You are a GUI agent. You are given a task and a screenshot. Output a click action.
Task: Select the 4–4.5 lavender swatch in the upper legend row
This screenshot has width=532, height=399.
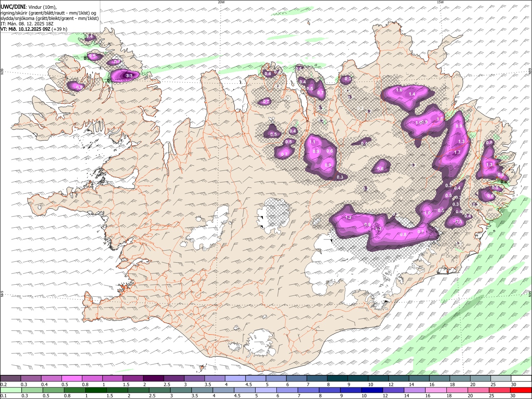coord(234,379)
